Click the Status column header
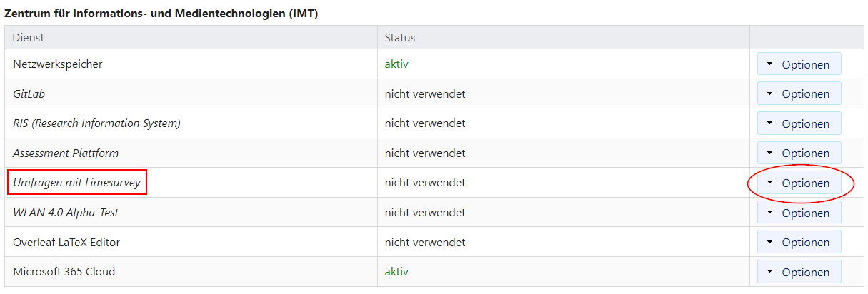 (399, 37)
